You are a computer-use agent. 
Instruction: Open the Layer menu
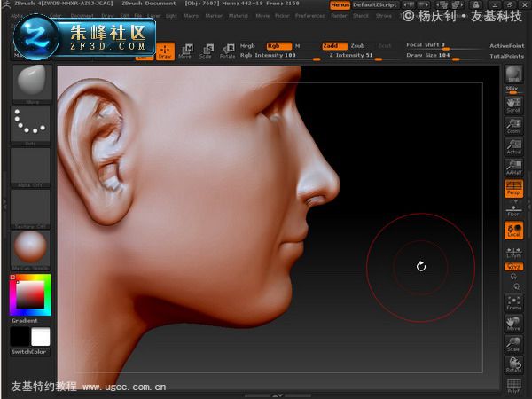[153, 16]
